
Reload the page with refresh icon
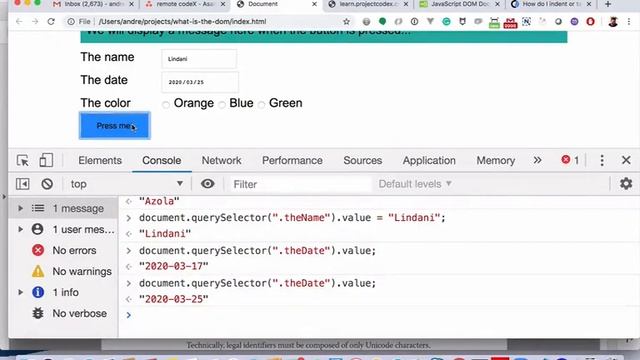51,22
